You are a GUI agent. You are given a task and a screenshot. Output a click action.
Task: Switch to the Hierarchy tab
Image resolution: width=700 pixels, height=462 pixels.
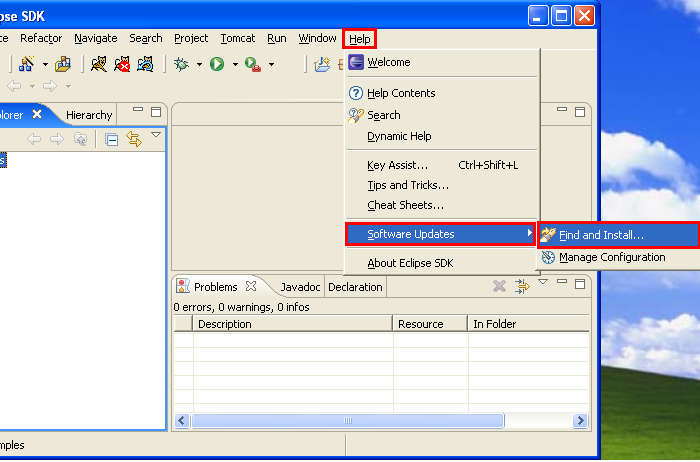tap(89, 115)
